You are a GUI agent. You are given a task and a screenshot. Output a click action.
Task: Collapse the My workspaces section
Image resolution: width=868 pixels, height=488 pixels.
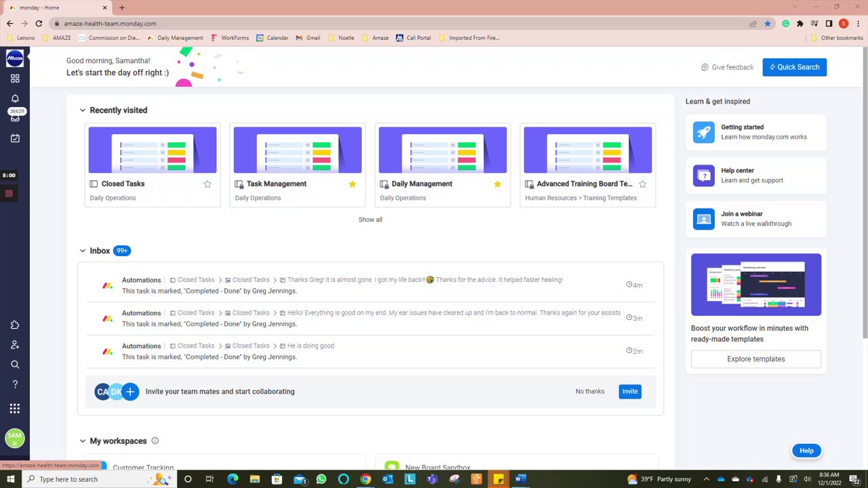pos(83,441)
